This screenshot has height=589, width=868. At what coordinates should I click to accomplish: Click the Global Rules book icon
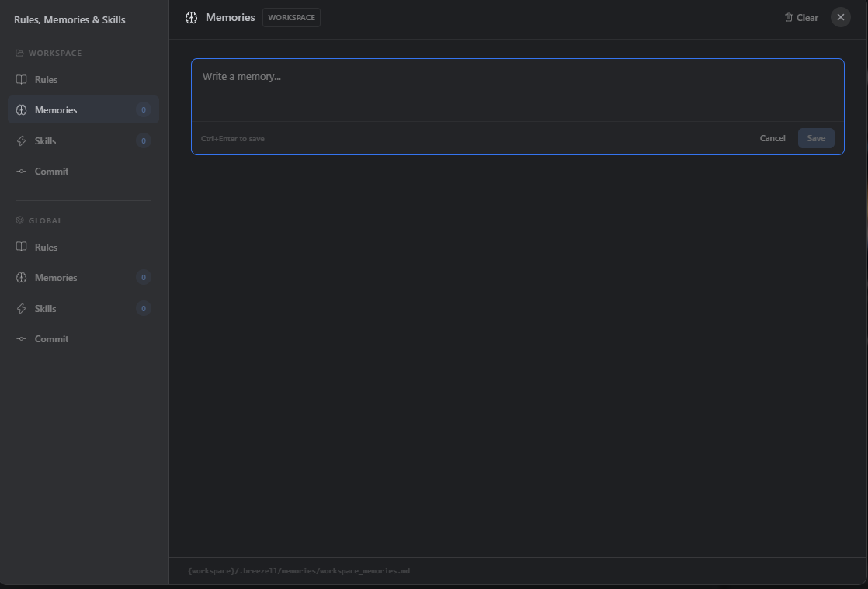pyautogui.click(x=21, y=247)
